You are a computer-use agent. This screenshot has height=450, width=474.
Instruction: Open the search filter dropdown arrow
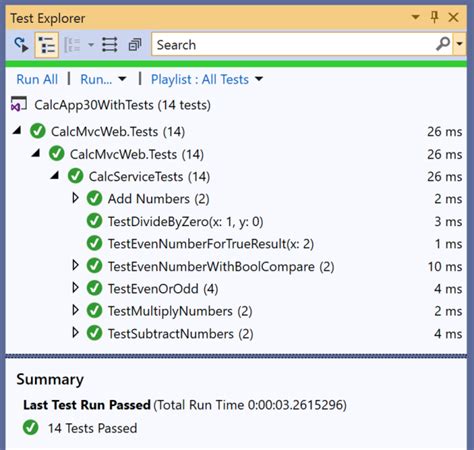459,44
